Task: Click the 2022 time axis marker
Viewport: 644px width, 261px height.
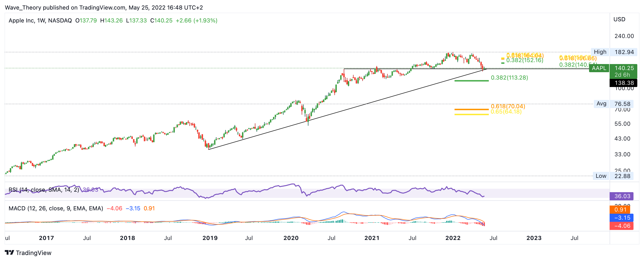Action: point(453,238)
